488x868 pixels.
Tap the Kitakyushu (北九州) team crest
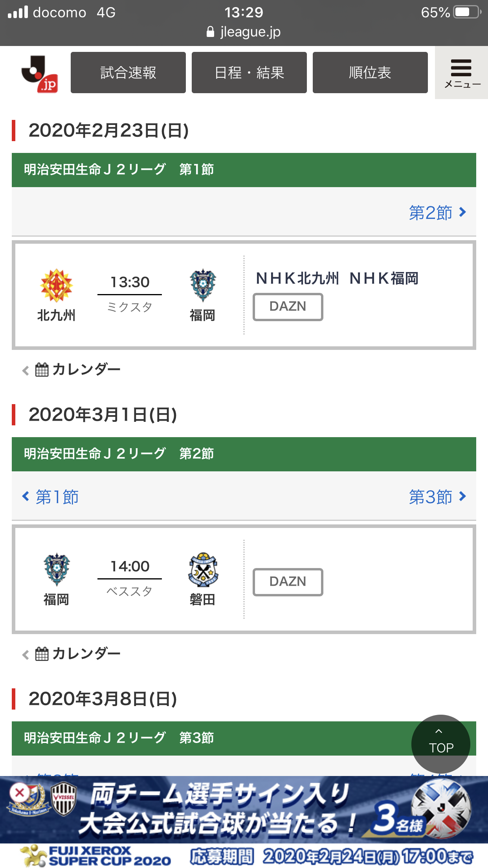coord(56,285)
